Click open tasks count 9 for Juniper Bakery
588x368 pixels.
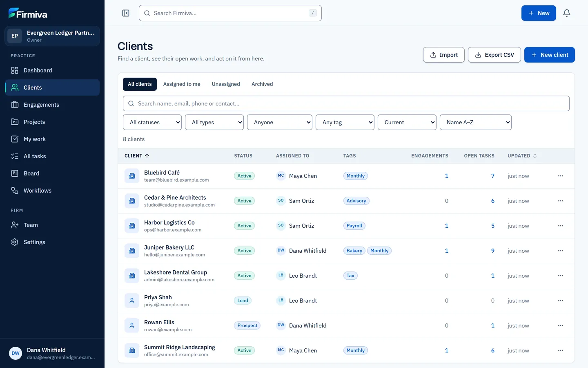[x=493, y=251]
